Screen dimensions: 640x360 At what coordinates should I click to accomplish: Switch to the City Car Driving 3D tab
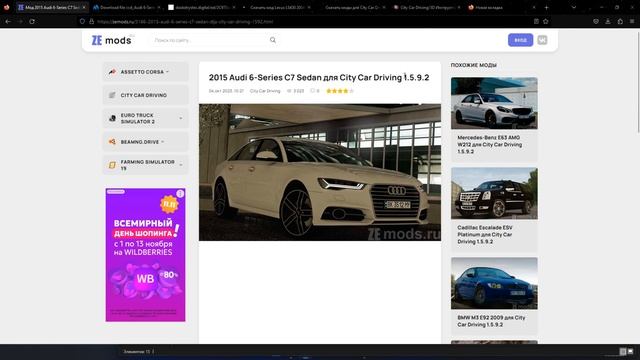coord(427,7)
